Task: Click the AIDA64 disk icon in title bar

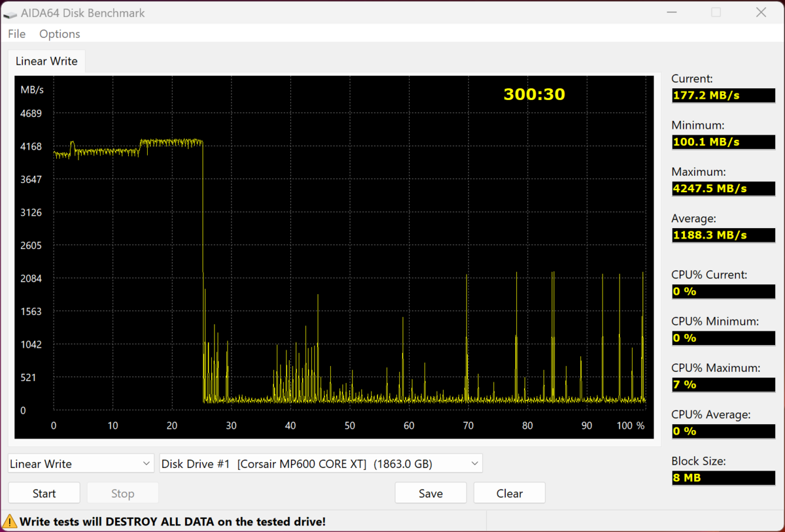Action: pos(11,13)
